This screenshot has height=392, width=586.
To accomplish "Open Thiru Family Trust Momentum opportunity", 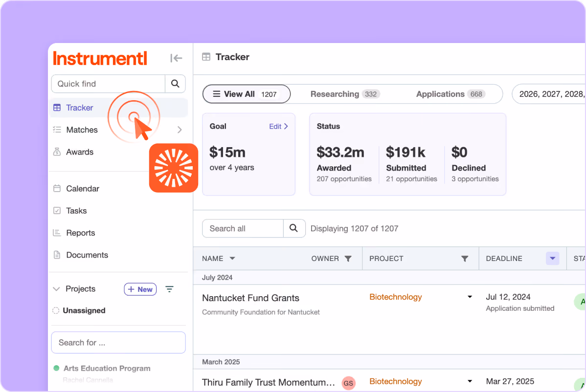I will click(x=269, y=382).
